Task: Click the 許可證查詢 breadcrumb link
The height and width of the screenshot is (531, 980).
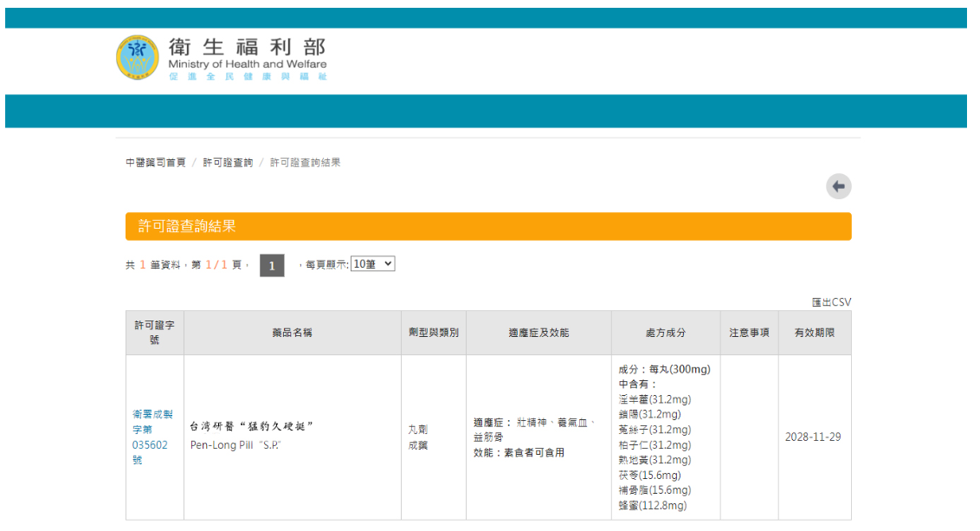Action: (x=229, y=162)
